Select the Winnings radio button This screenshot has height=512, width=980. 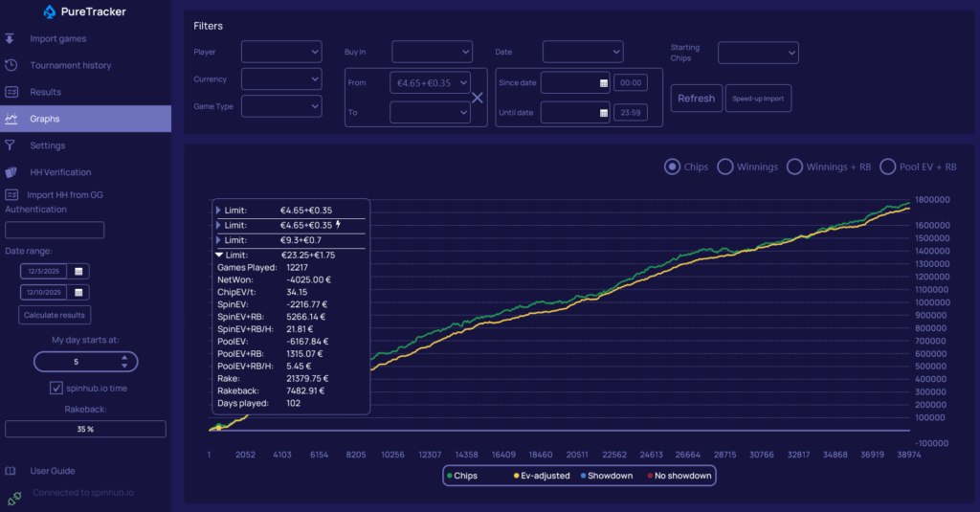coord(725,167)
